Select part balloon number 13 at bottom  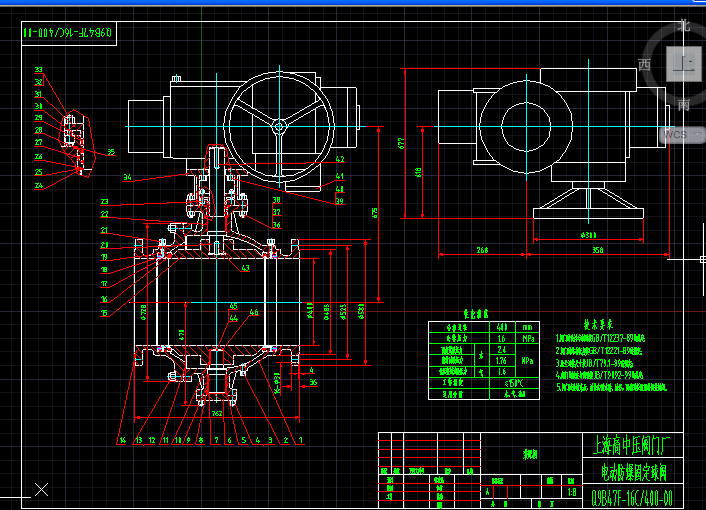pyautogui.click(x=139, y=440)
